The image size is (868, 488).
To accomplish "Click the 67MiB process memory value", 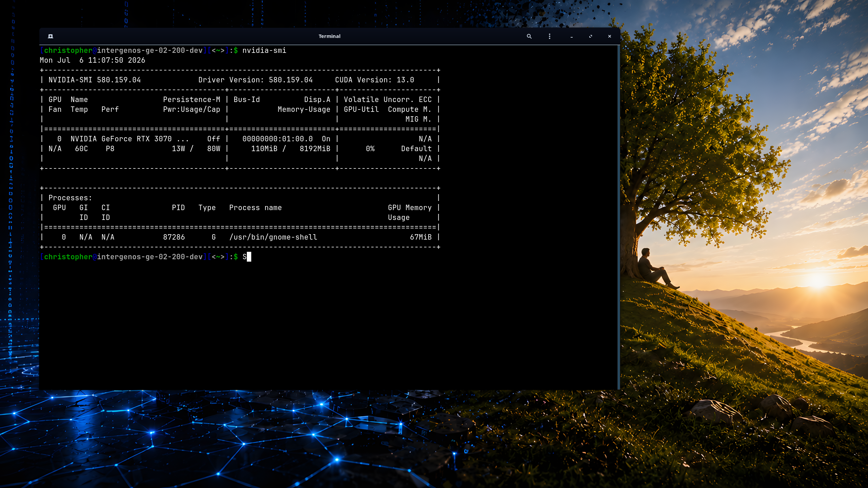I will coord(421,237).
